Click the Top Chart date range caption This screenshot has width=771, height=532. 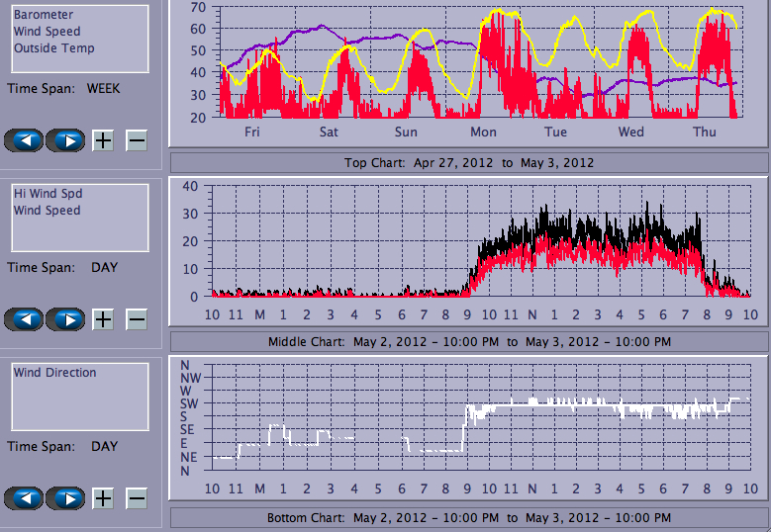[x=469, y=162]
